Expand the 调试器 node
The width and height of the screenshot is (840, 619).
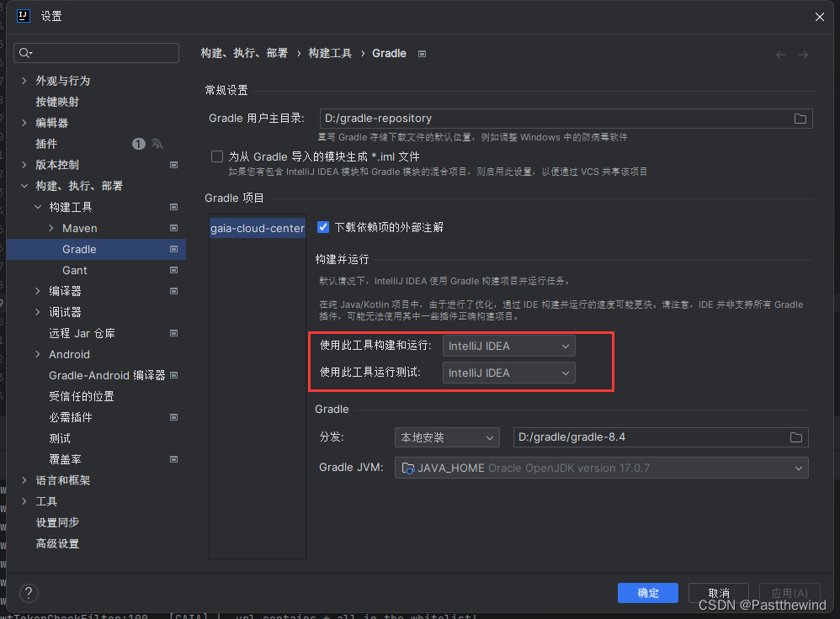click(38, 312)
